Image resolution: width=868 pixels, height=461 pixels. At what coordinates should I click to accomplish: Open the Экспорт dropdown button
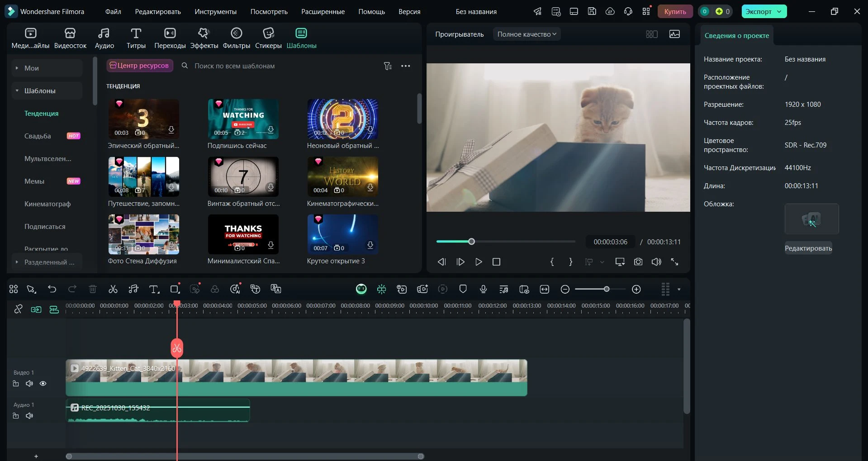point(764,12)
